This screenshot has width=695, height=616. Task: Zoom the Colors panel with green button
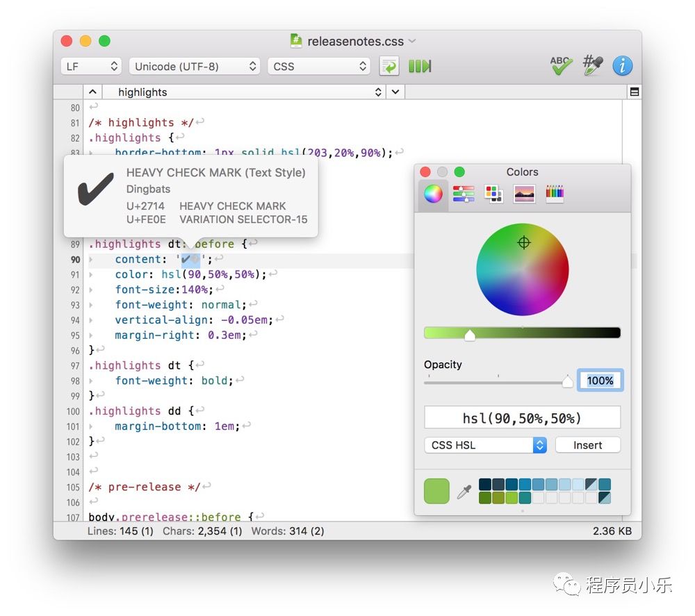point(459,172)
